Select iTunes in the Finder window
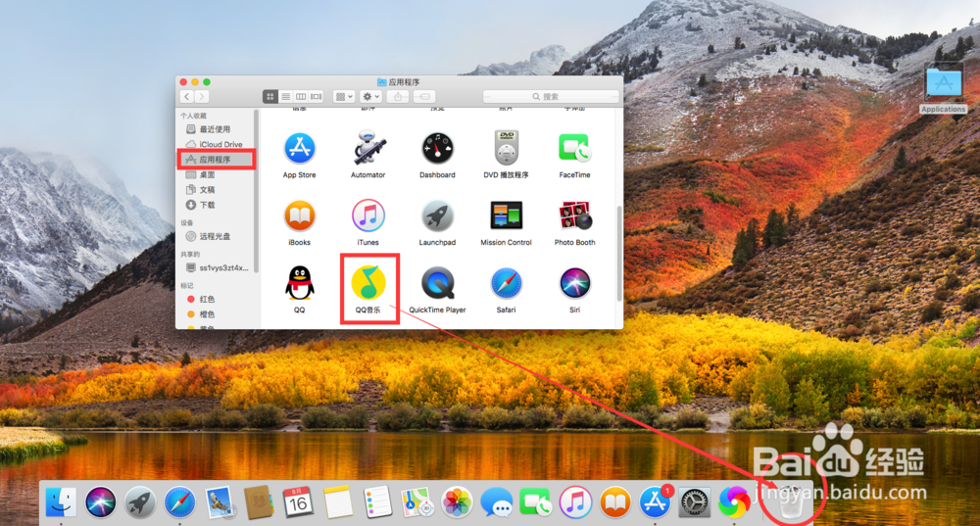 368,216
